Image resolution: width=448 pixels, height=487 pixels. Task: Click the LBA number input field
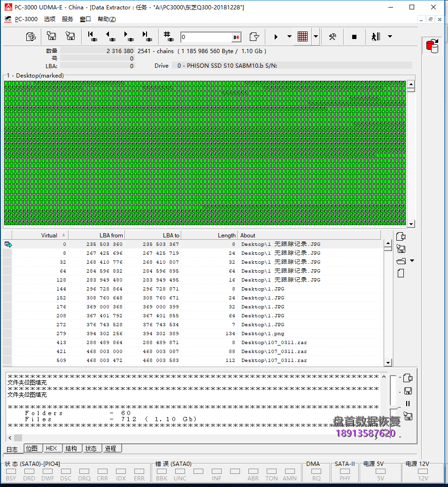(206, 37)
